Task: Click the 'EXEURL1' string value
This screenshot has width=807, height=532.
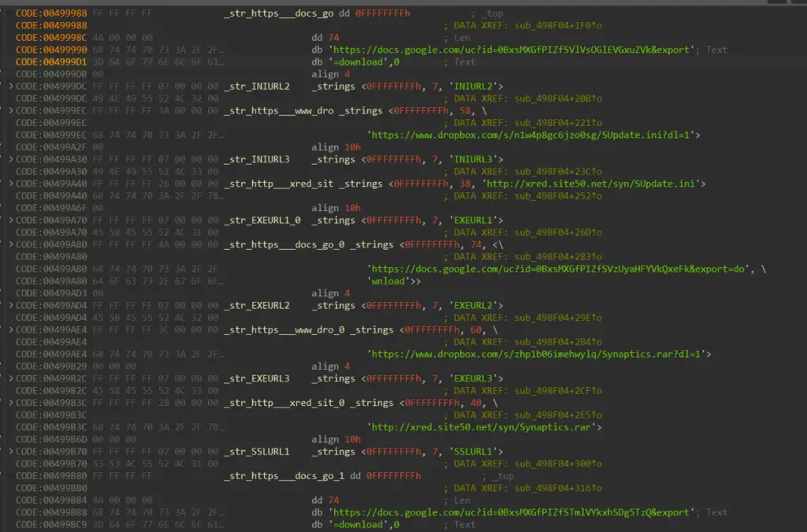Action: (x=473, y=220)
